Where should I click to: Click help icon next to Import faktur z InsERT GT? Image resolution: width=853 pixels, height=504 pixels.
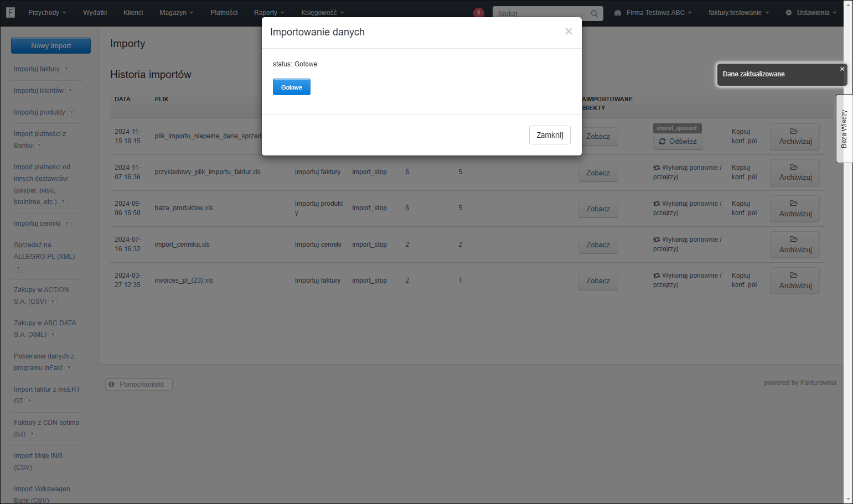(x=30, y=401)
